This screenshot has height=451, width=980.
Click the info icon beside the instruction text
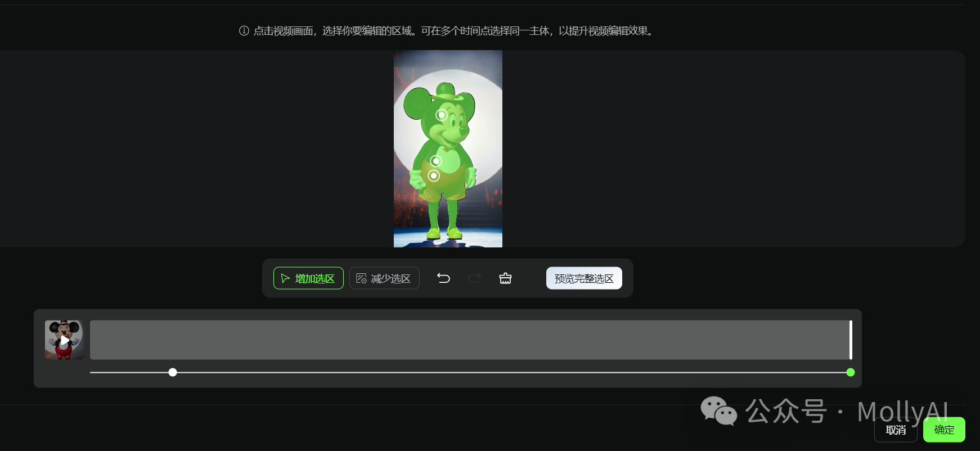coord(244,31)
